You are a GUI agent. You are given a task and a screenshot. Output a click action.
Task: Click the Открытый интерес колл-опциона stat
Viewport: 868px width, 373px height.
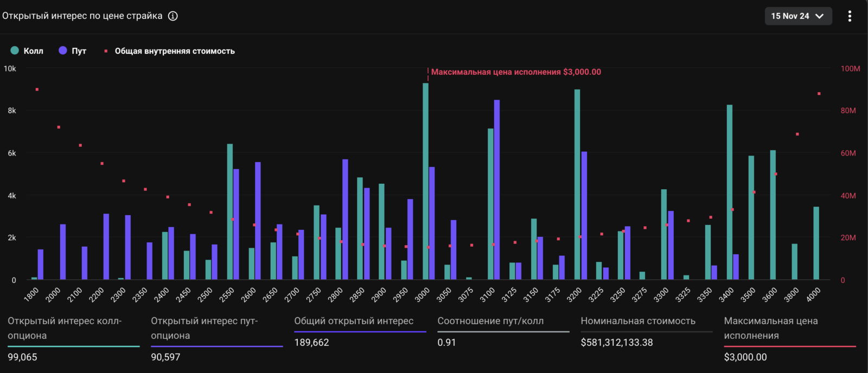(73, 339)
